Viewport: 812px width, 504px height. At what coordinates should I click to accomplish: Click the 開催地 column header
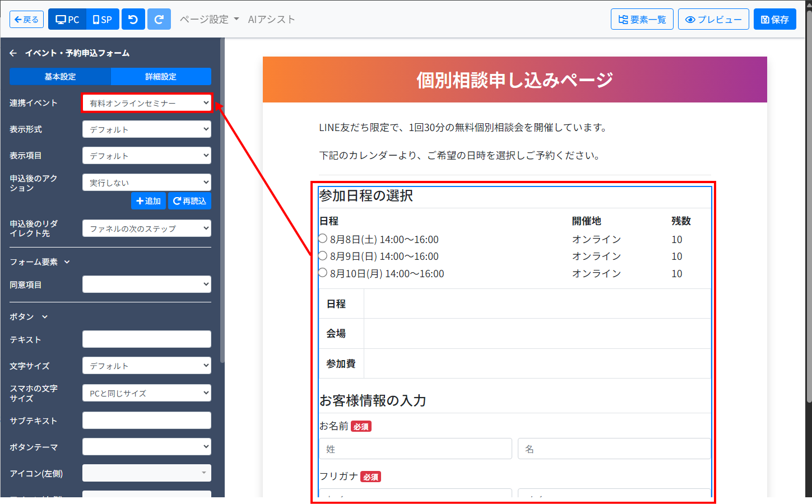coord(587,221)
